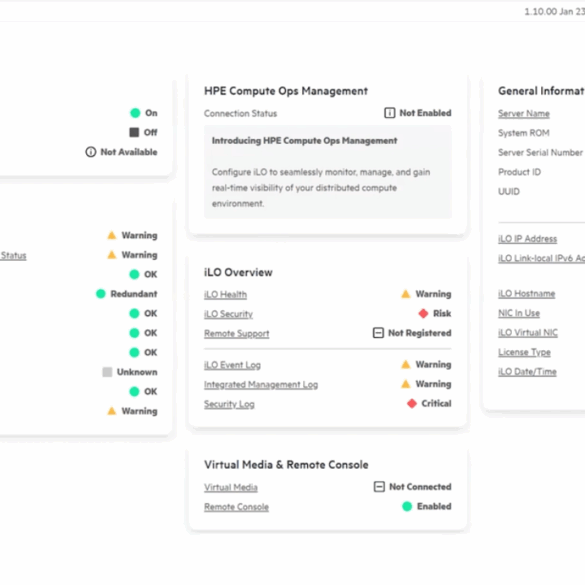Click the Not Registered status icon
Screen dimensions: 585x585
[x=378, y=333]
